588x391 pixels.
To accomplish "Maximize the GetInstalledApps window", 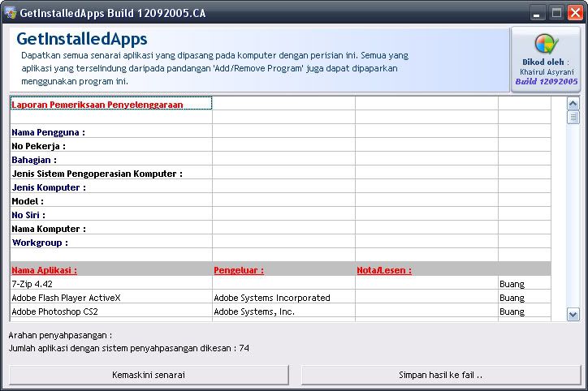I will coord(556,13).
